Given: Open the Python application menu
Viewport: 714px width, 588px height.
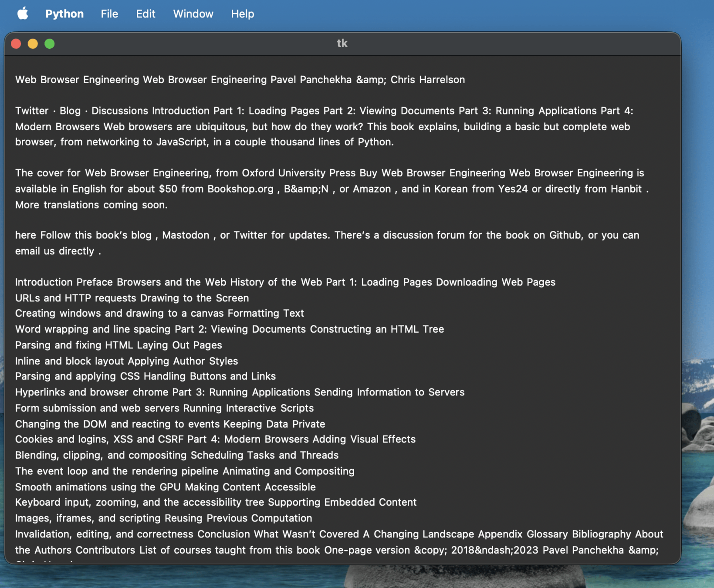Looking at the screenshot, I should point(64,14).
